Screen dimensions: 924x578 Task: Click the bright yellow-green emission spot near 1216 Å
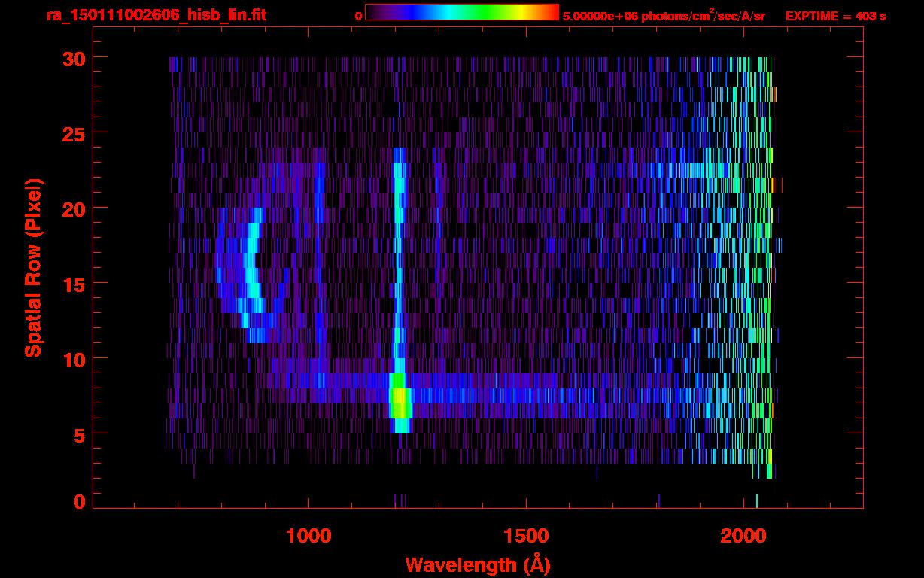pos(400,403)
